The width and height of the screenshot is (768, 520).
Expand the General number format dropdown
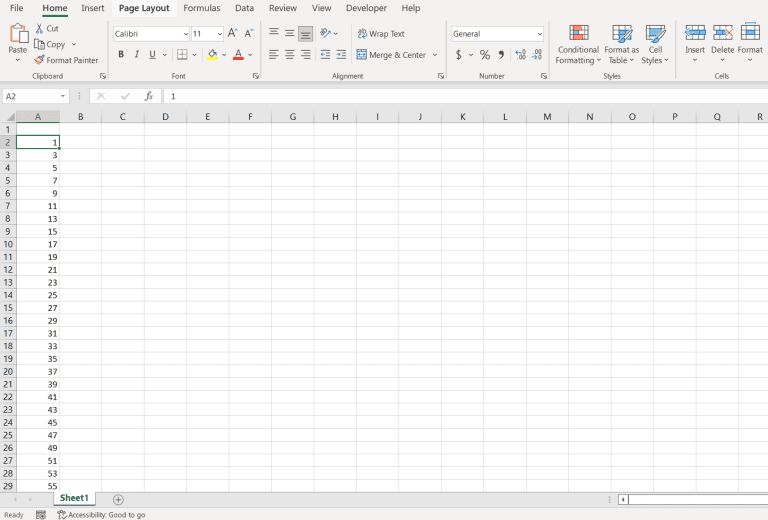pos(539,34)
